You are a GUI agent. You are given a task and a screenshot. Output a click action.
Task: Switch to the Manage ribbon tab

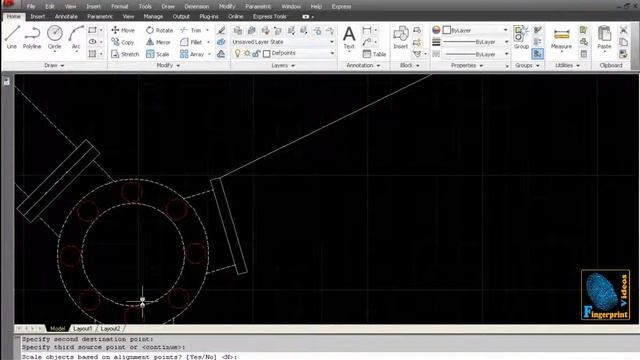point(153,17)
